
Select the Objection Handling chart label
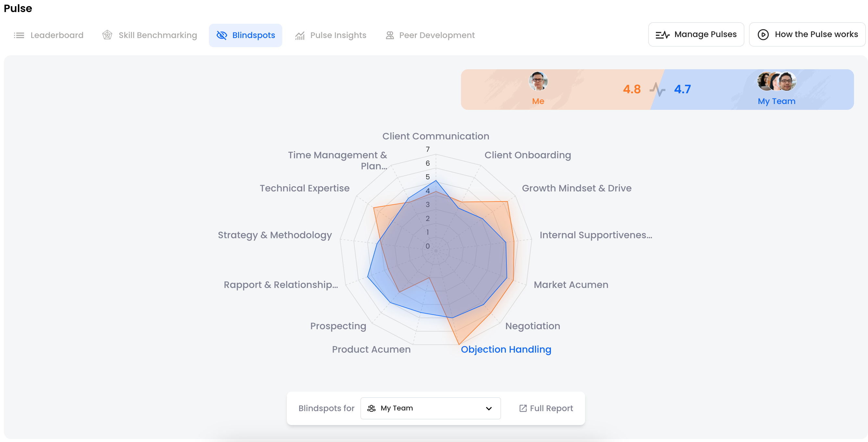click(506, 349)
